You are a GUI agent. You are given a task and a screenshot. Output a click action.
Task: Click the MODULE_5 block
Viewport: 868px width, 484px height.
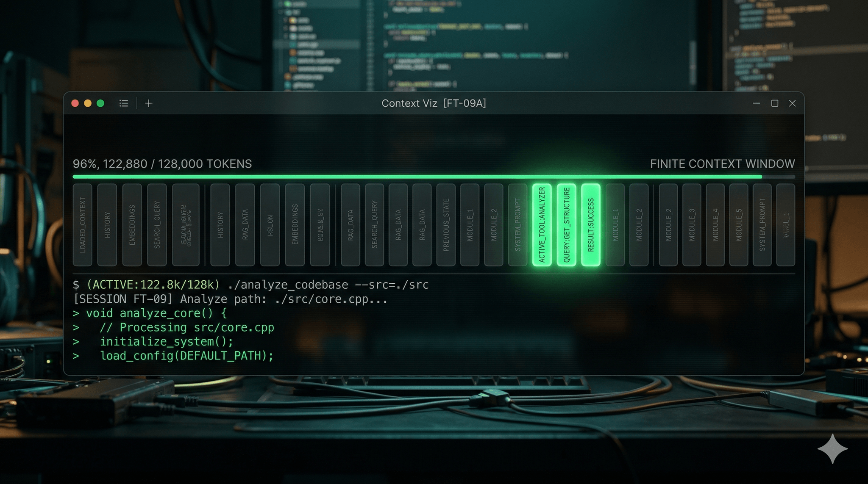point(739,225)
